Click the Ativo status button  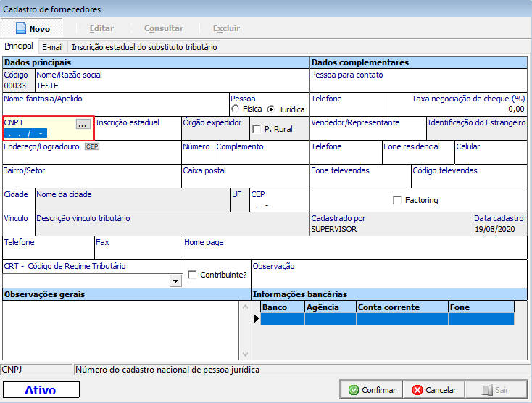point(41,389)
